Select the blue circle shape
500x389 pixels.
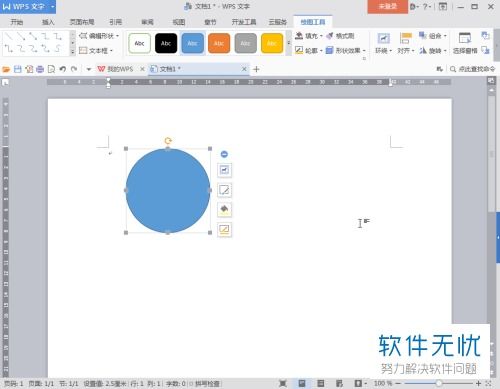[x=168, y=190]
